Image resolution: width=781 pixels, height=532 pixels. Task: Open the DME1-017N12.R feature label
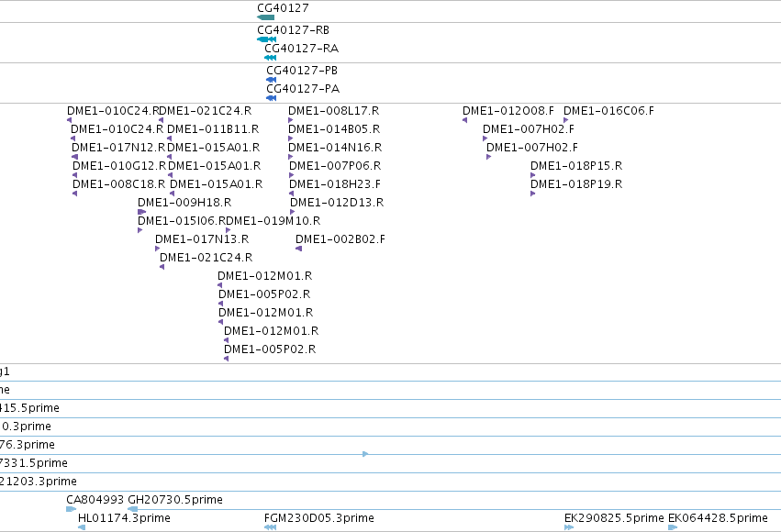118,148
